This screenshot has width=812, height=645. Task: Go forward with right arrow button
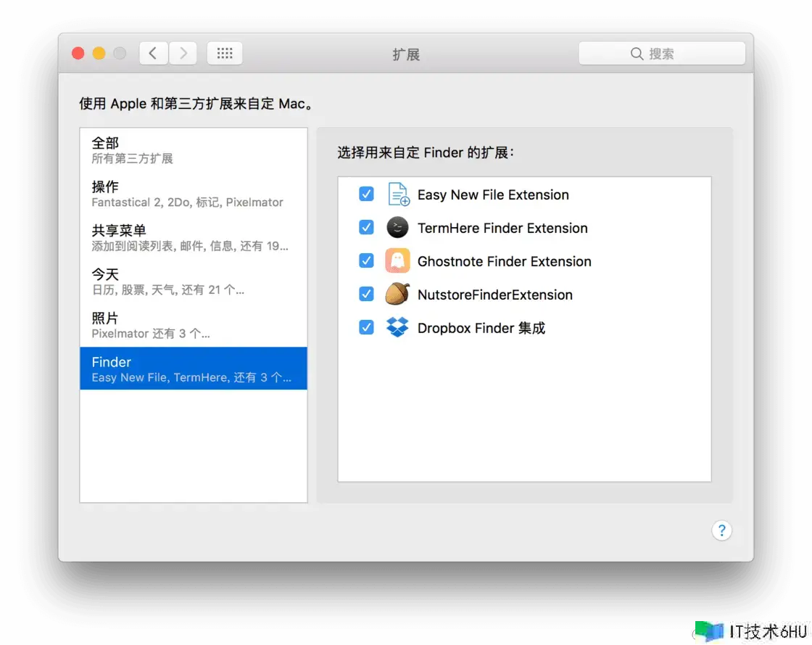tap(183, 54)
